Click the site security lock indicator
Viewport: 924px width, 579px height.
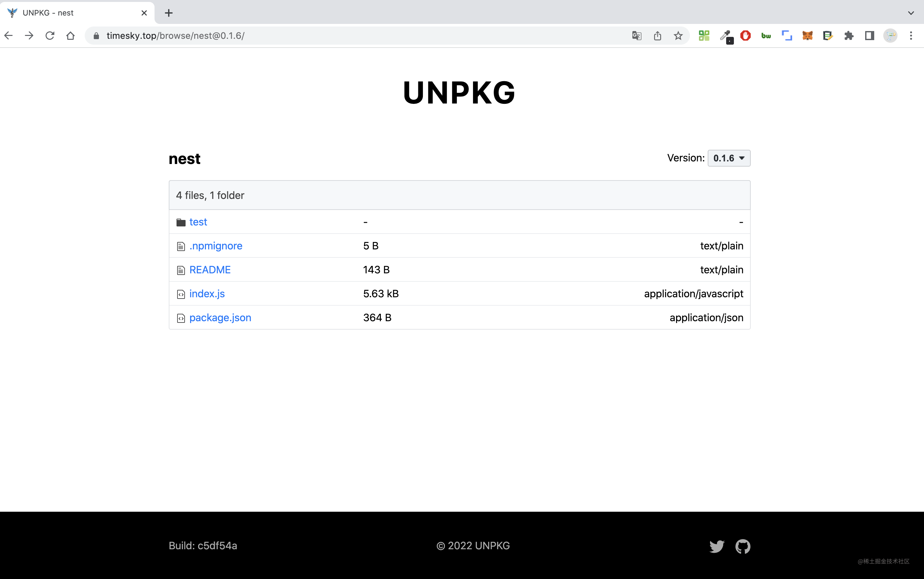[x=97, y=36]
